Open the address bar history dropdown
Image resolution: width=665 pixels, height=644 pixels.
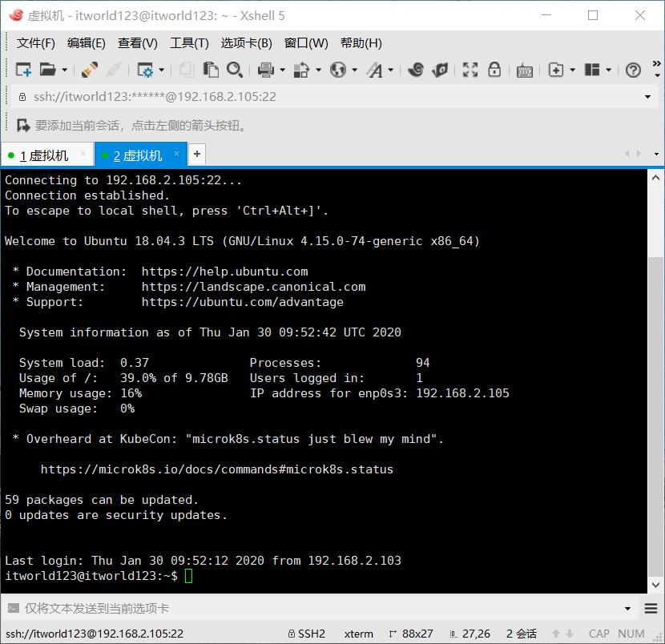click(x=647, y=96)
